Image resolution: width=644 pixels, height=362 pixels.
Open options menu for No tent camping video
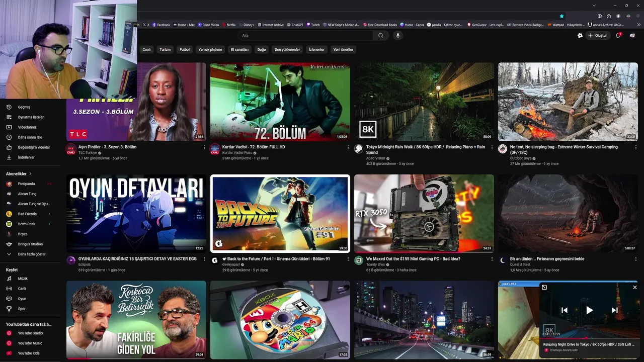(635, 147)
